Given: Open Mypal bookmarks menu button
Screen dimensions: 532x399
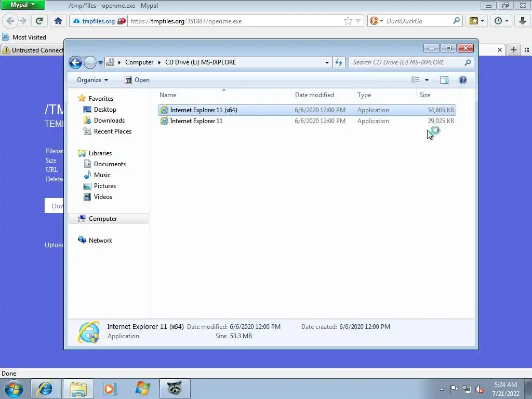Looking at the screenshot, I should tap(476, 21).
